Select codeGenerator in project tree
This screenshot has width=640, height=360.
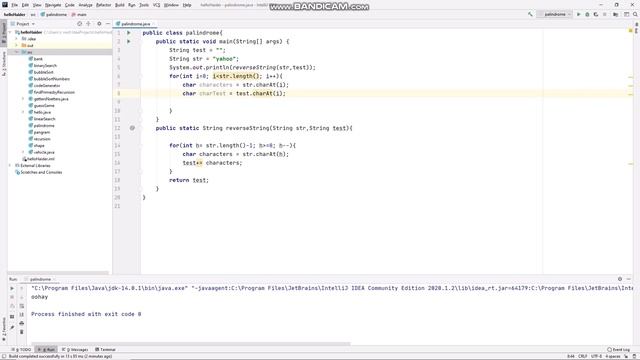(x=47, y=85)
